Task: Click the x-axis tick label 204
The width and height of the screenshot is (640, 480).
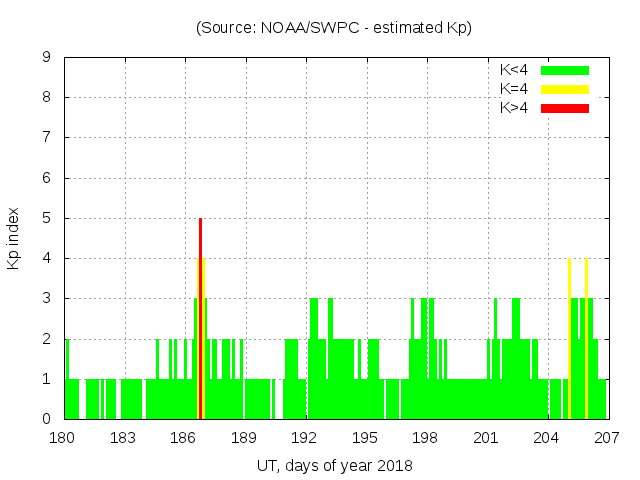Action: coord(547,438)
